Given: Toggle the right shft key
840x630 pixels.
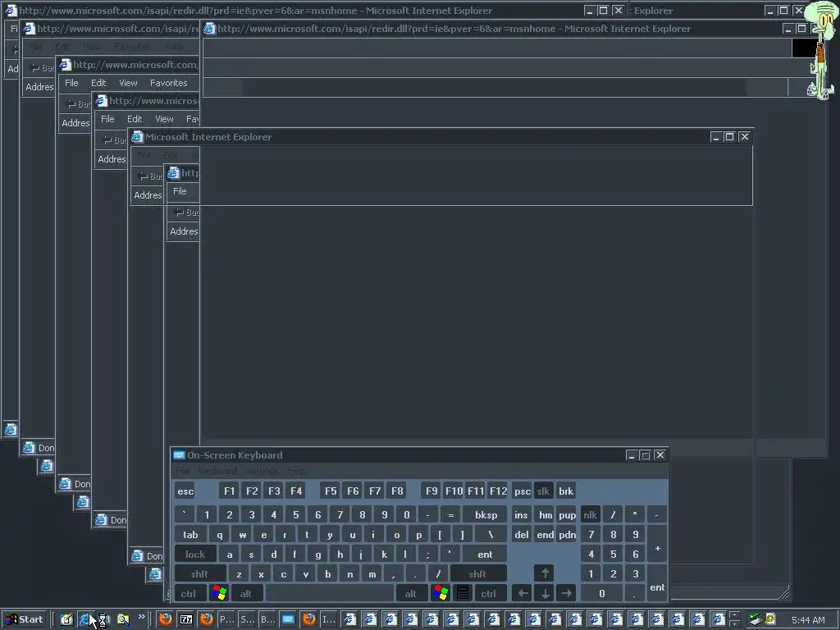Looking at the screenshot, I should tap(477, 573).
